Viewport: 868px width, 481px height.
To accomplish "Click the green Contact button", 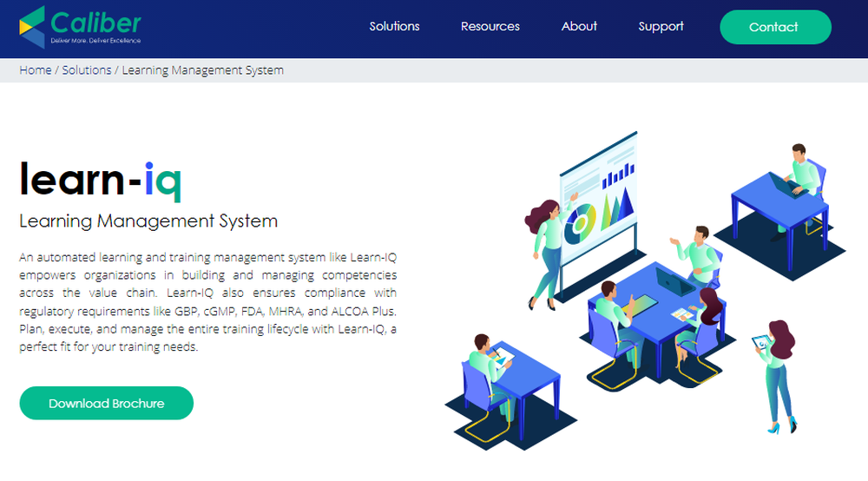I will (775, 27).
